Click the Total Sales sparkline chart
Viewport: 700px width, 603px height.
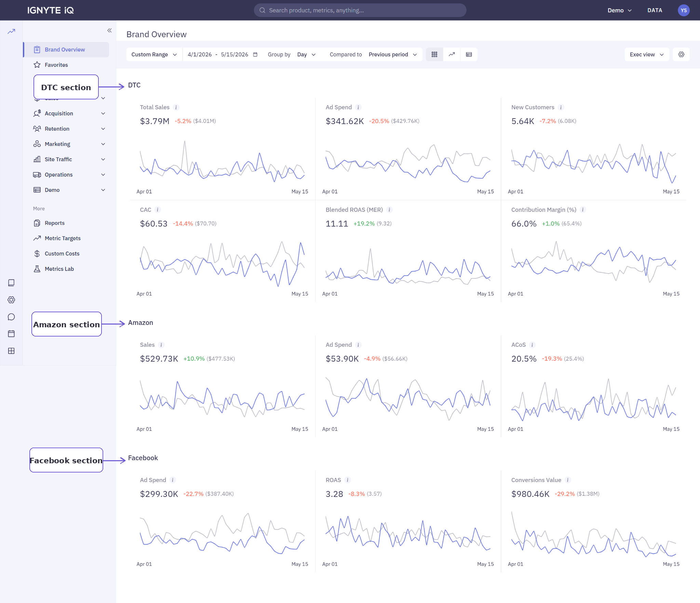[222, 162]
